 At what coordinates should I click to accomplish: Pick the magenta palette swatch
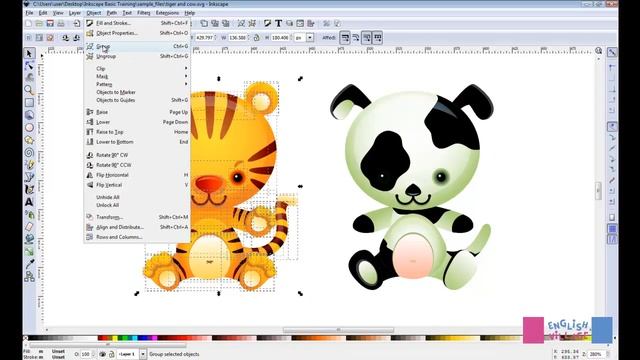pos(154,338)
